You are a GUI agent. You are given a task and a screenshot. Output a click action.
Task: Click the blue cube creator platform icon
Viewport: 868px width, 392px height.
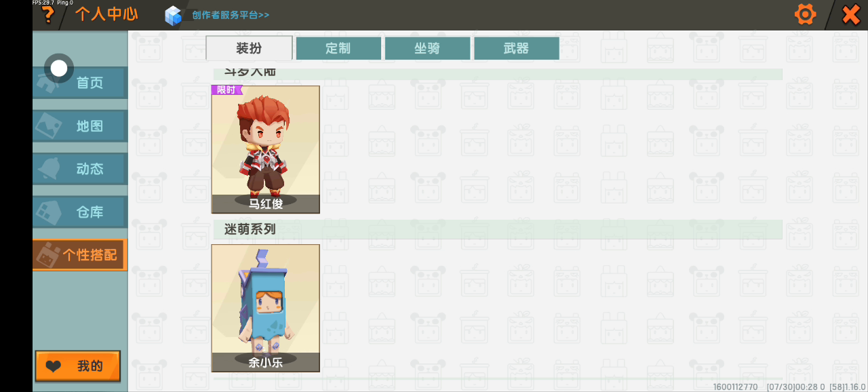tap(174, 15)
